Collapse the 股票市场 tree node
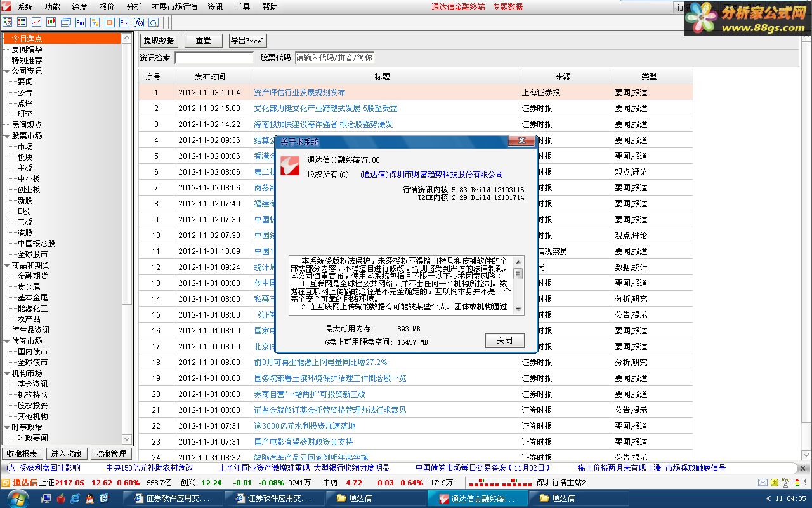812x508 pixels. coord(7,136)
